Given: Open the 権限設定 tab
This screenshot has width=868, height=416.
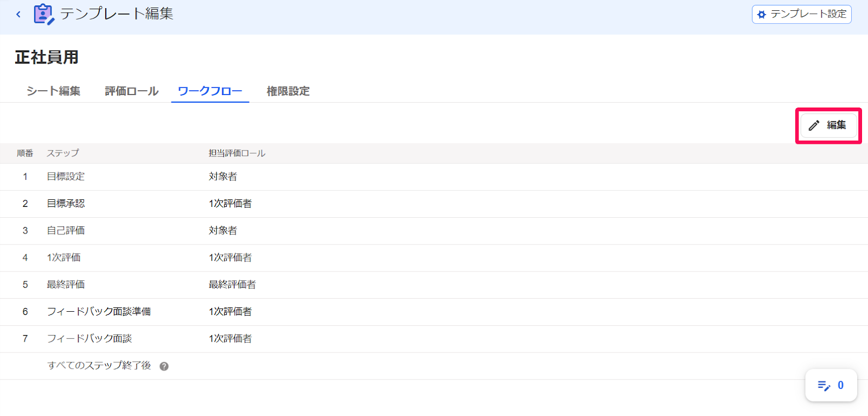Looking at the screenshot, I should (288, 91).
